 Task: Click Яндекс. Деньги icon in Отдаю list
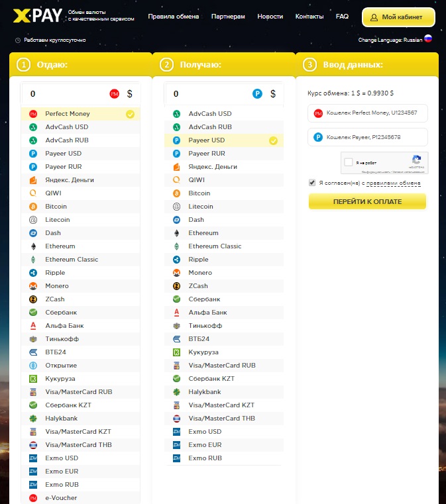(33, 180)
